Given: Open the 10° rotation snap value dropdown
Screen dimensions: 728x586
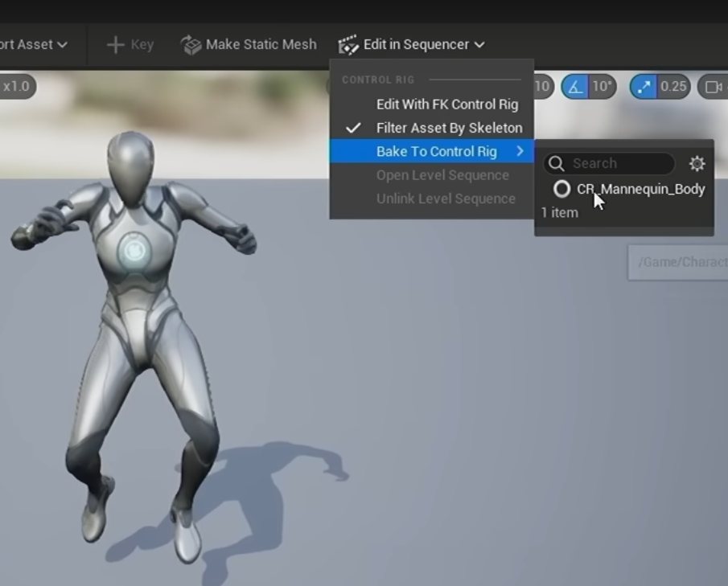Looking at the screenshot, I should 603,86.
